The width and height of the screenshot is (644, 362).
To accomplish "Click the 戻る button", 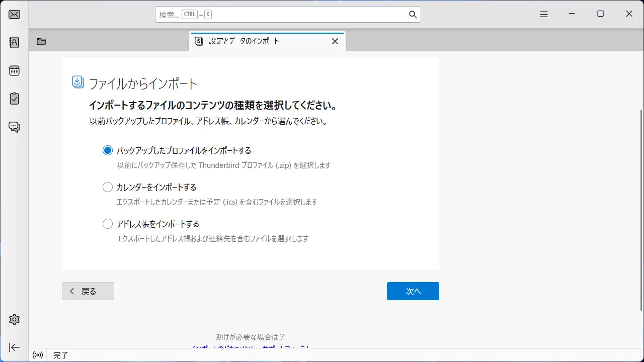I will pos(88,291).
